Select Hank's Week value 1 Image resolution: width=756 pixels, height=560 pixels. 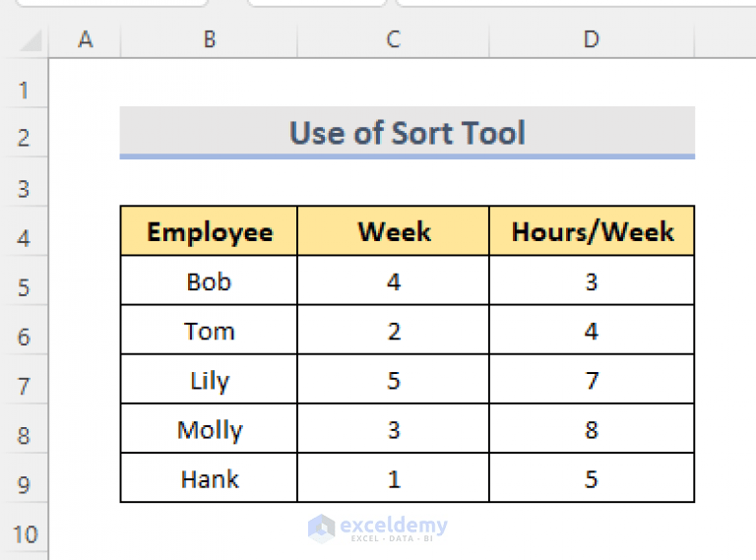coord(393,478)
